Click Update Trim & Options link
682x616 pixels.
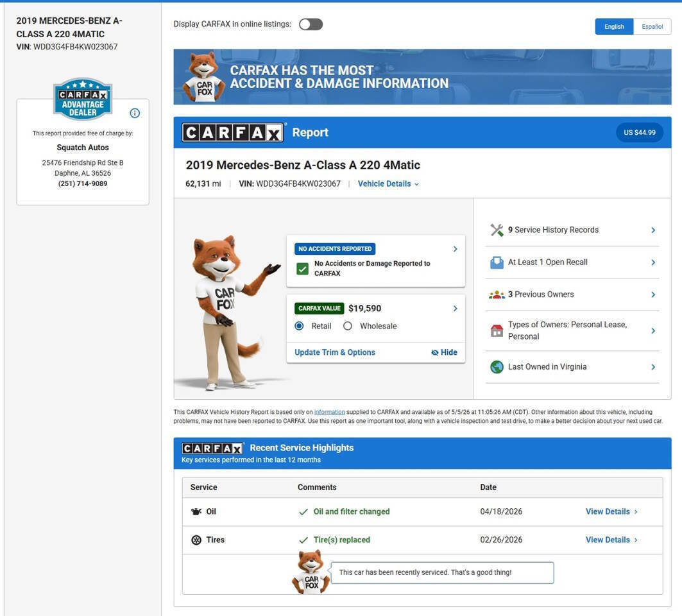click(335, 352)
